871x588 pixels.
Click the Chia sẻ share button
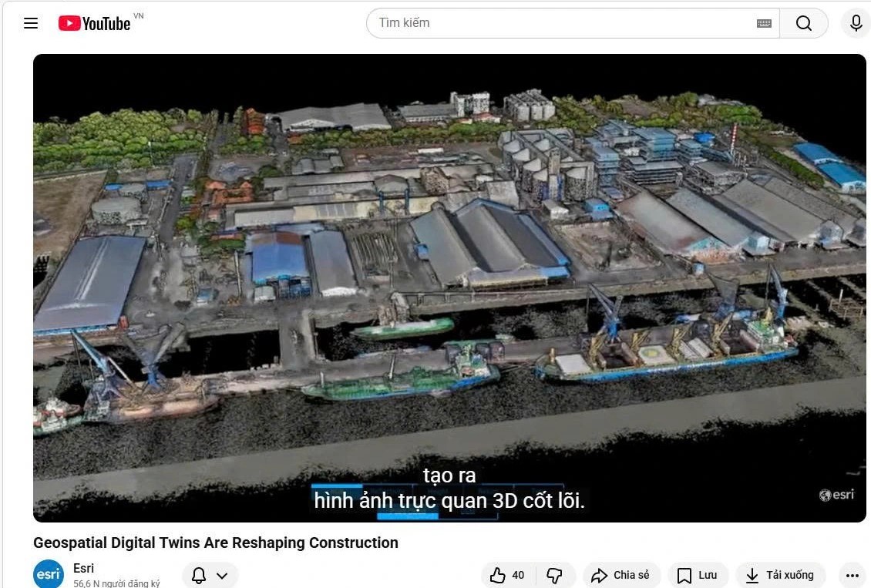click(x=621, y=575)
